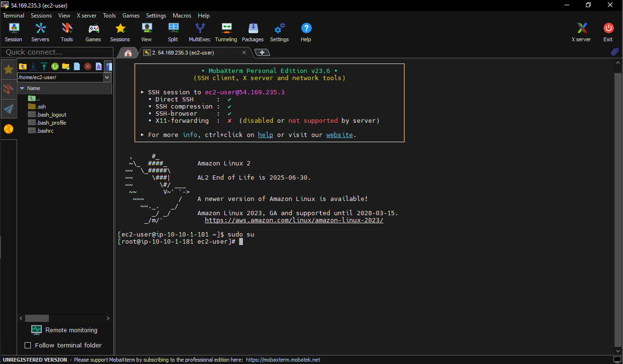The height and width of the screenshot is (364, 623).
Task: Open the Sessions menu
Action: coord(41,16)
